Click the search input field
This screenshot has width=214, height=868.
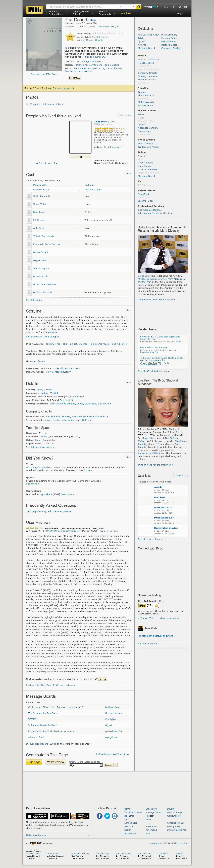coord(82,7)
